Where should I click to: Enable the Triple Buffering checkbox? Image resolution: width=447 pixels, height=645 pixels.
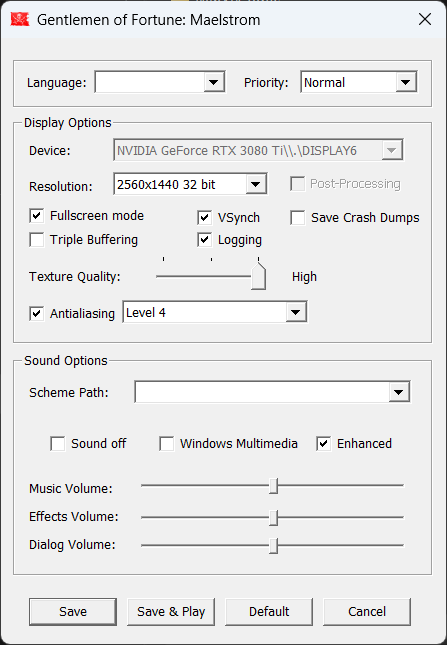tap(37, 240)
